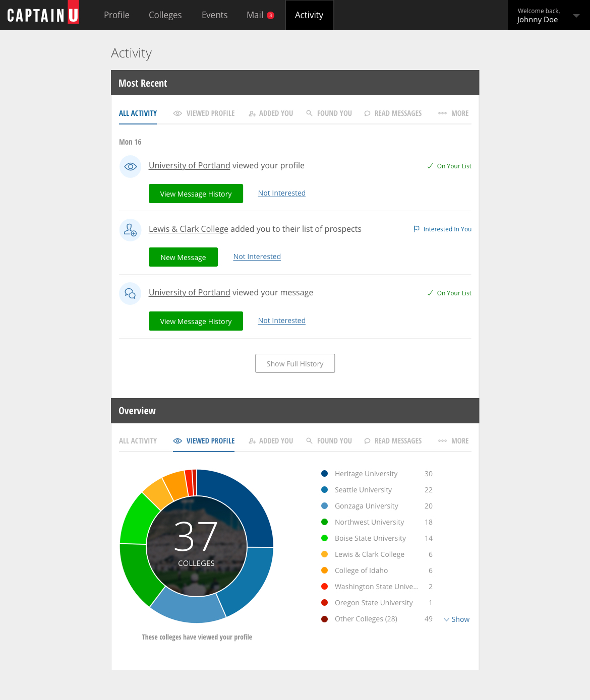Image resolution: width=590 pixels, height=700 pixels.
Task: Open the Colleges nav item
Action: [165, 15]
